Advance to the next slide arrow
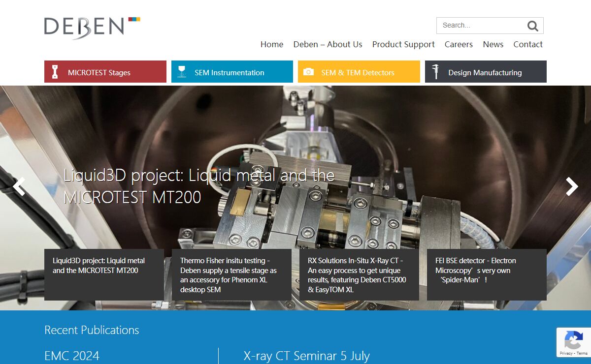The height and width of the screenshot is (364, 591). pyautogui.click(x=572, y=186)
